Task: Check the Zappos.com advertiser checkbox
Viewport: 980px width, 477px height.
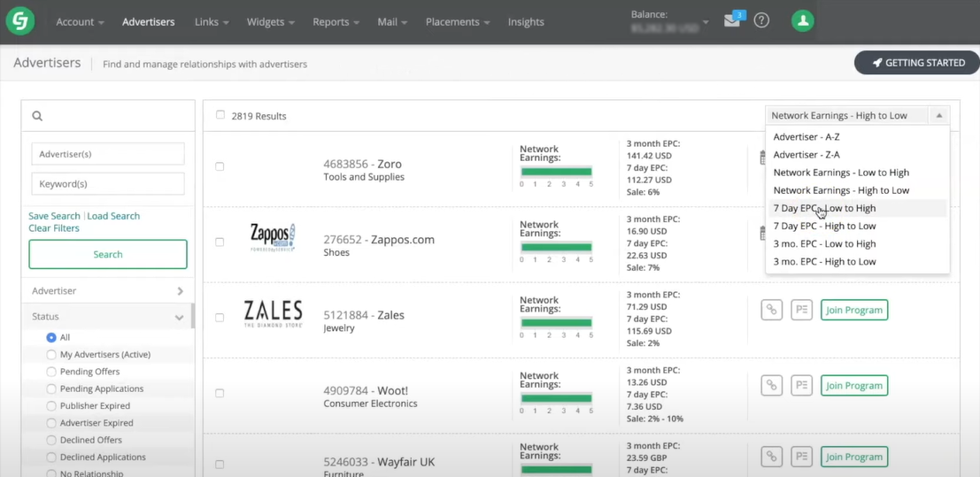Action: click(220, 242)
